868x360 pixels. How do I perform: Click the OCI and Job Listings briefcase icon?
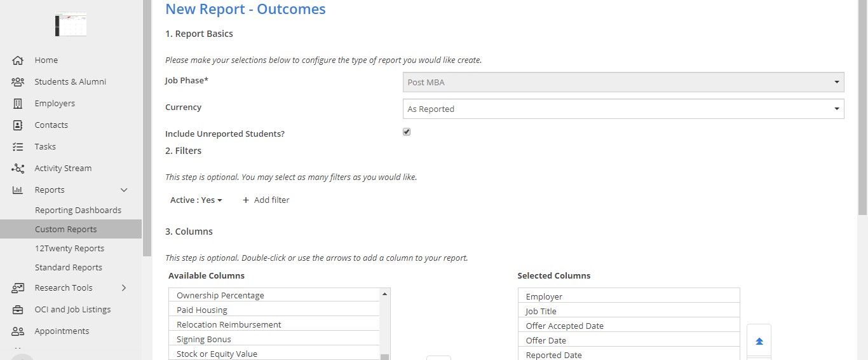point(18,310)
